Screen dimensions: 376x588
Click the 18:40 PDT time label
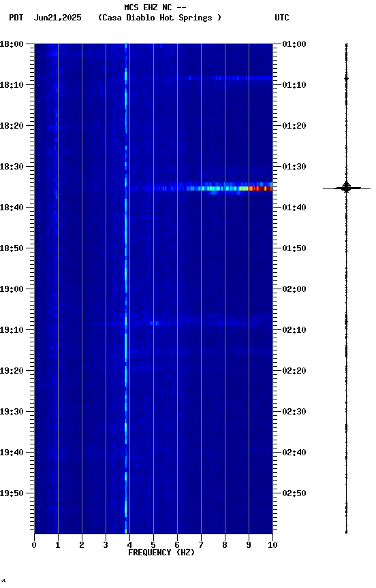click(x=12, y=208)
